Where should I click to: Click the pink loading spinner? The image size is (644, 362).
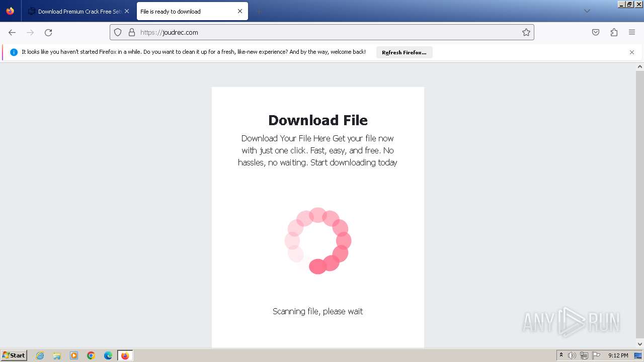318,241
